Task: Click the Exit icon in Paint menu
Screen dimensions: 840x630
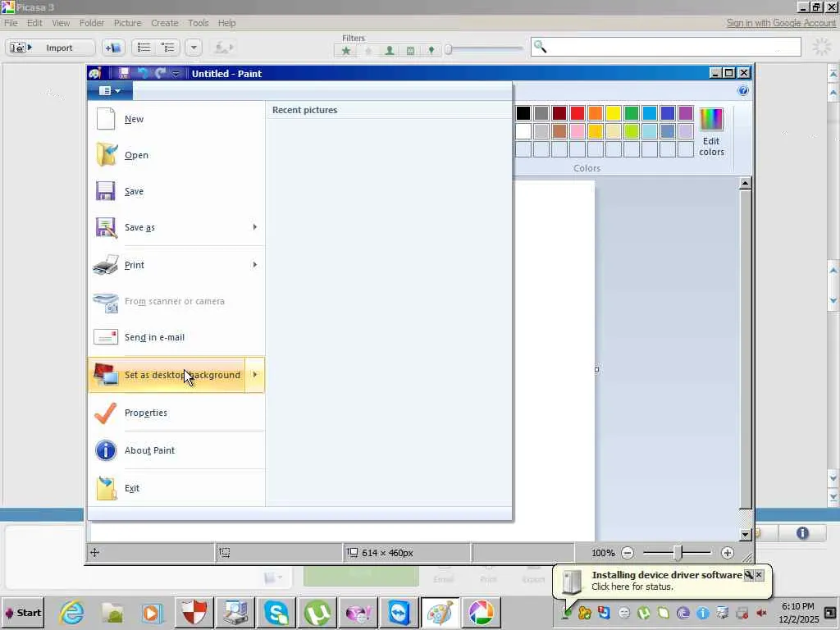Action: point(106,488)
